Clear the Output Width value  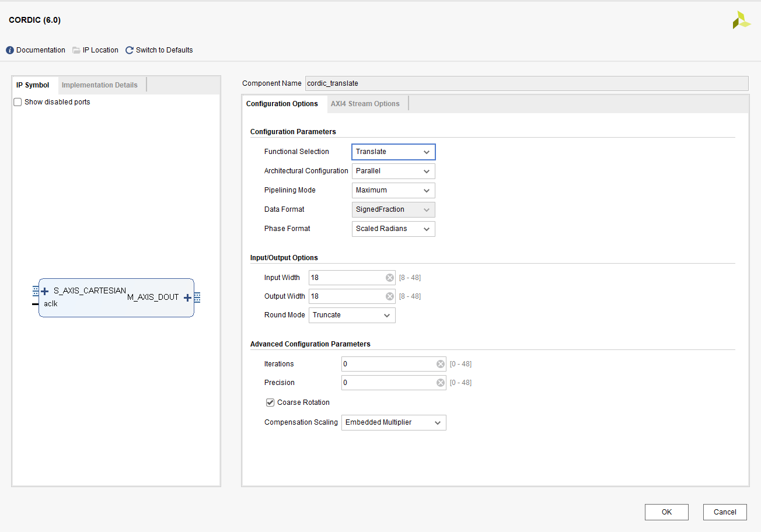point(390,296)
